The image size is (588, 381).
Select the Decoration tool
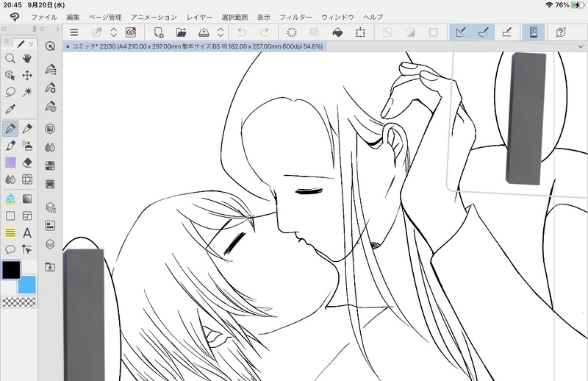tap(10, 163)
